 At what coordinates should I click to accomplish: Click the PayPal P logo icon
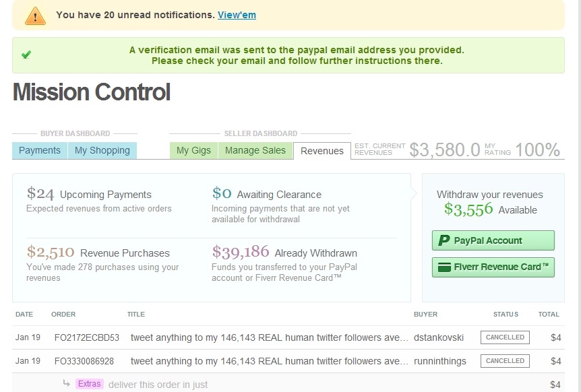(444, 240)
